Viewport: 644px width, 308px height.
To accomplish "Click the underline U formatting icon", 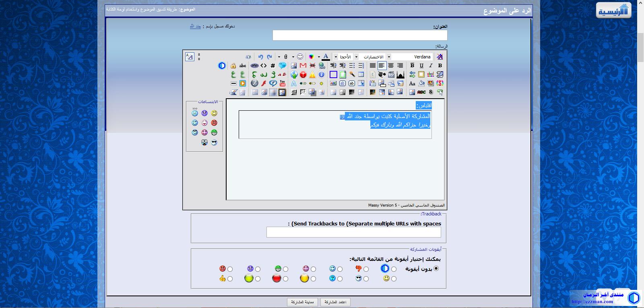I will click(x=421, y=66).
